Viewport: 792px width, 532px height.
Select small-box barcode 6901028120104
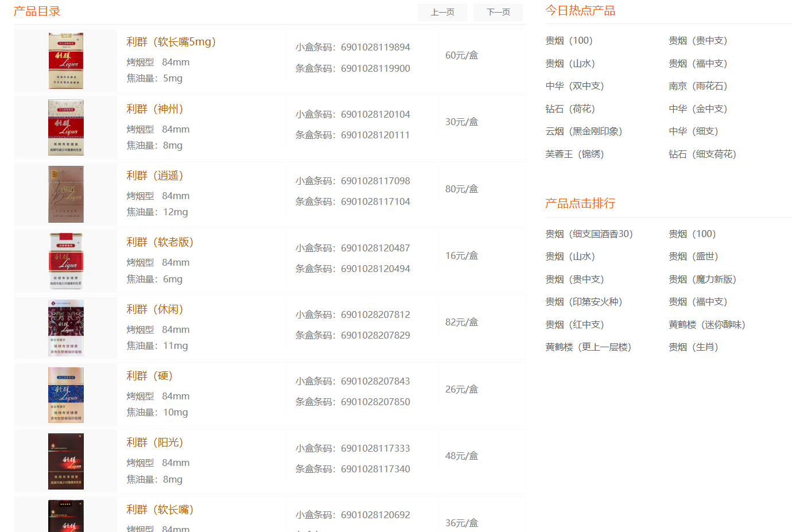(375, 115)
